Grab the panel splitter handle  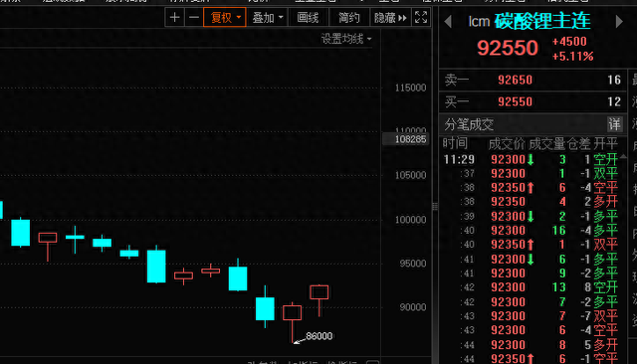tap(435, 207)
